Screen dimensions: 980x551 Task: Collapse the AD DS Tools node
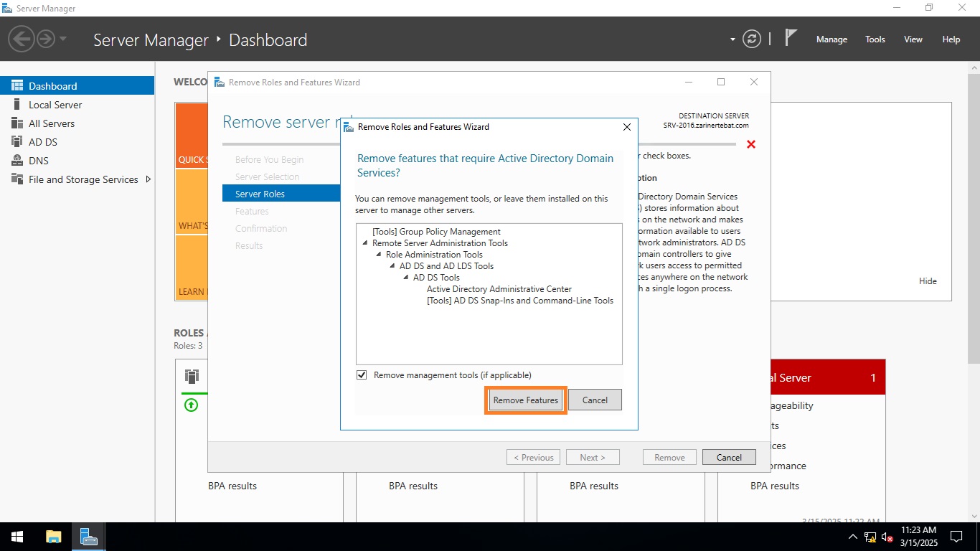[x=406, y=278]
